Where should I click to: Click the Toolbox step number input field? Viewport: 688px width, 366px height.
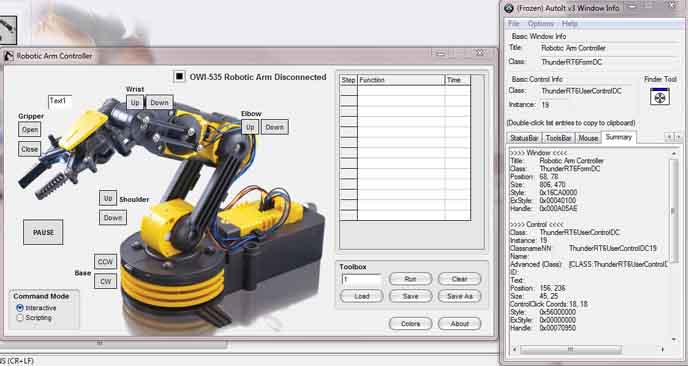point(362,279)
